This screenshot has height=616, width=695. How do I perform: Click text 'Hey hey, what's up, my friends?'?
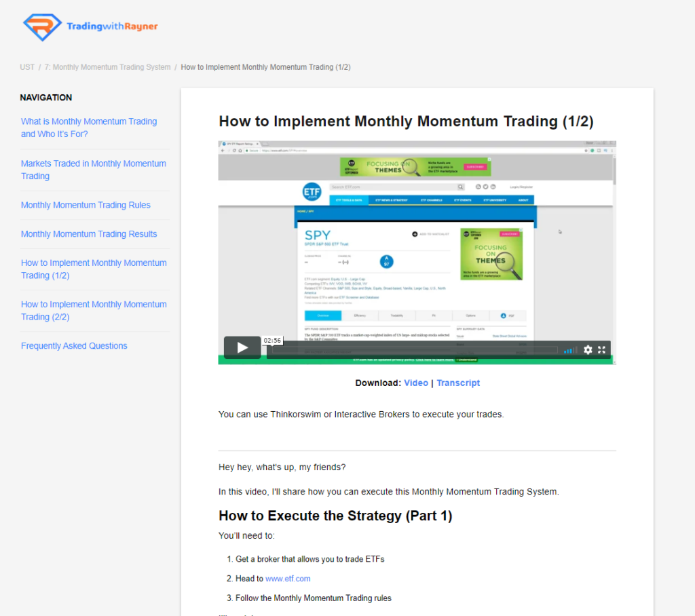coord(282,467)
